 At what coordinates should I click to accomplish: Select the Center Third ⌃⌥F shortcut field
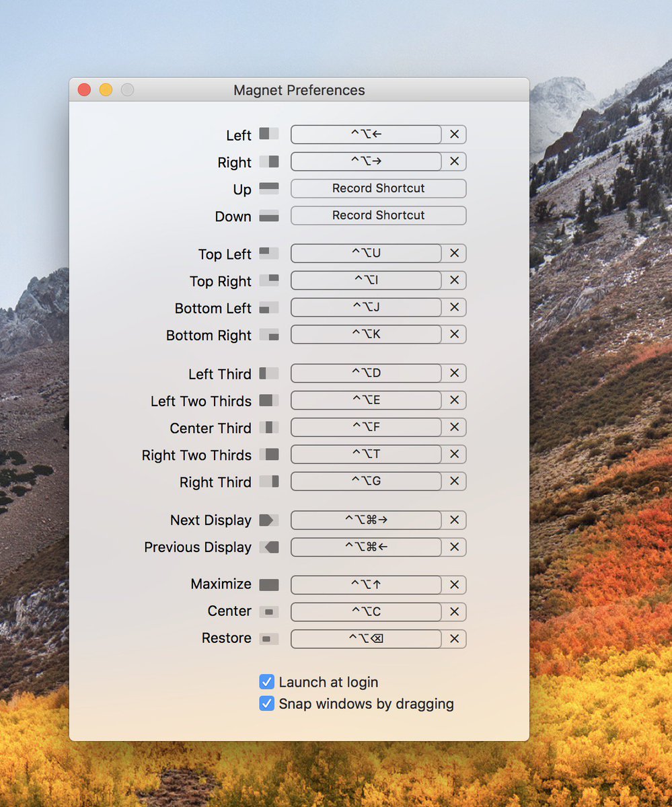tap(367, 426)
